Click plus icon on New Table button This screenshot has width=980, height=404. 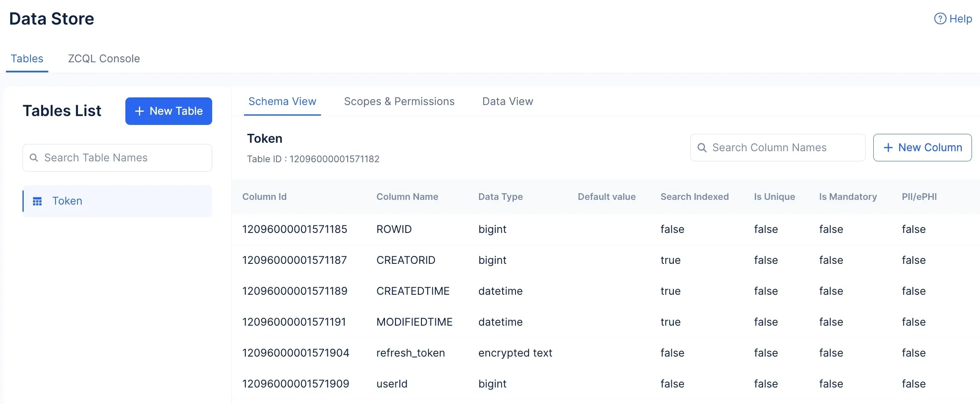coord(139,111)
